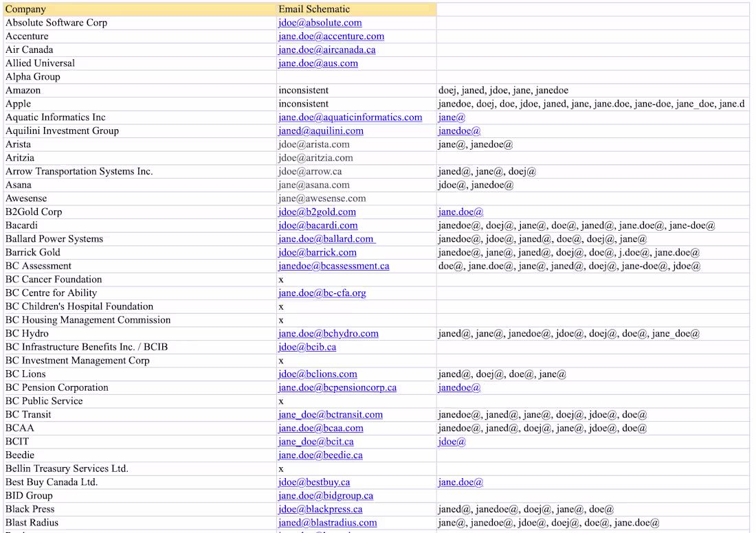The image size is (756, 533).
Task: Open the jdoe@absolute.com email link
Action: tap(319, 23)
